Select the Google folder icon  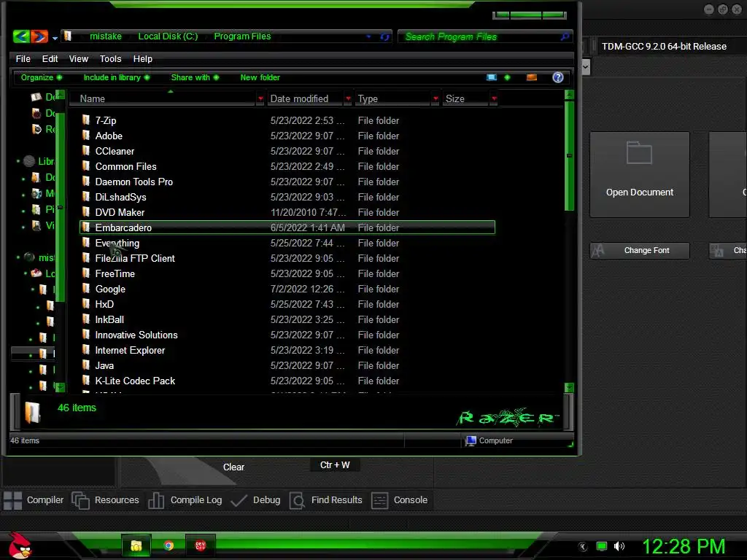pyautogui.click(x=86, y=289)
